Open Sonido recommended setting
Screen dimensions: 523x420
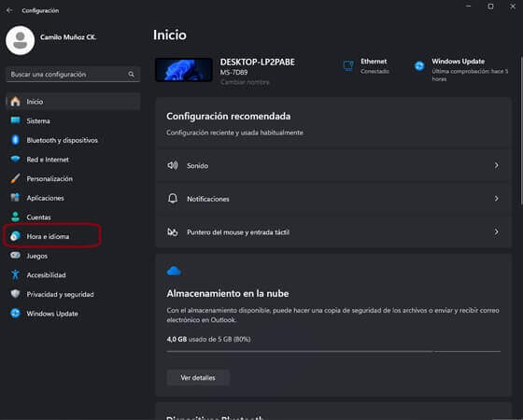333,165
